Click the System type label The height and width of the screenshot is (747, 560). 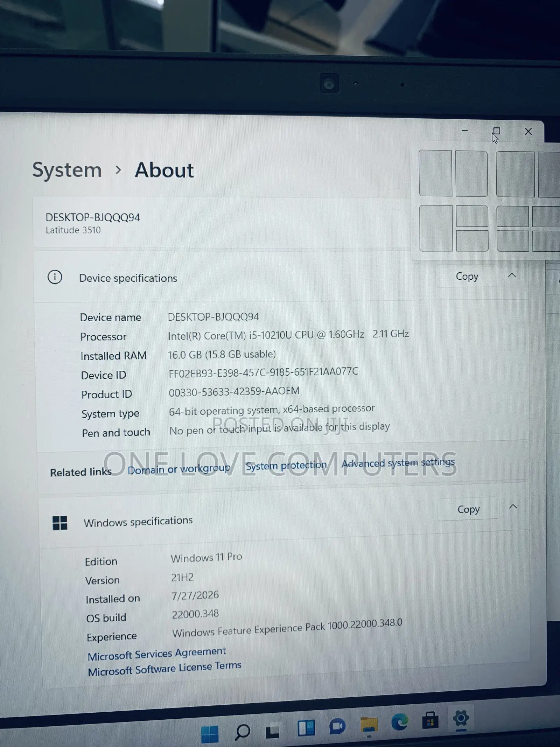click(110, 414)
